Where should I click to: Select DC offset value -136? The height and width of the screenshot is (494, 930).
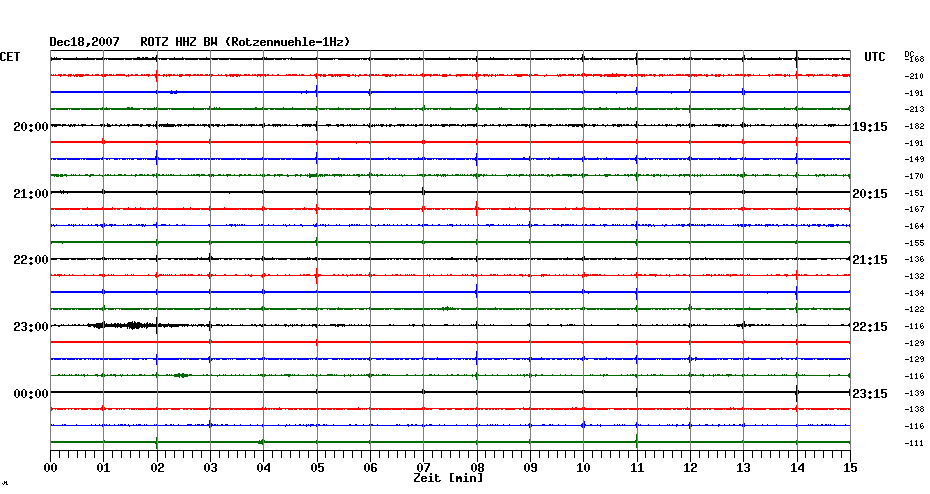[x=914, y=259]
